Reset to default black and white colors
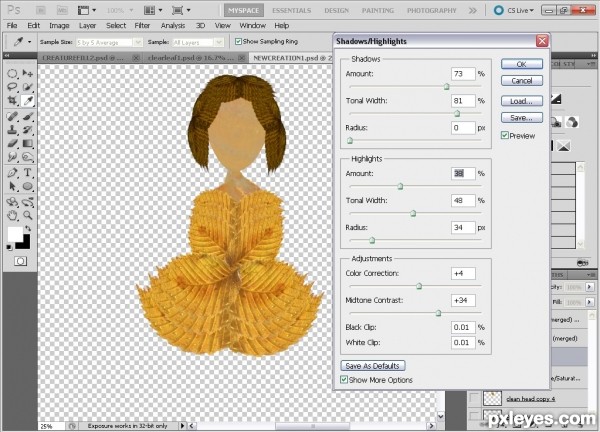The image size is (600, 432). point(9,248)
